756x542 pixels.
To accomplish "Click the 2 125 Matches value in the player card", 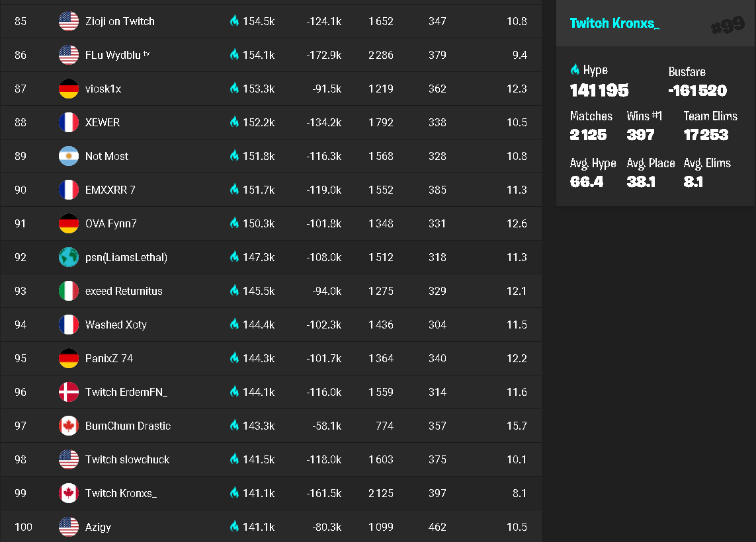I will [588, 135].
